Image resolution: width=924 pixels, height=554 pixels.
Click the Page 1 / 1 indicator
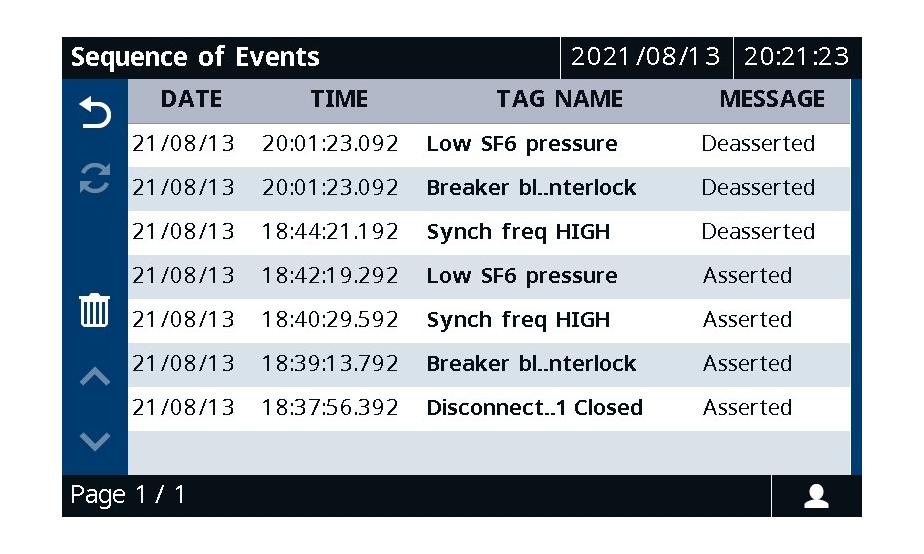[x=127, y=495]
